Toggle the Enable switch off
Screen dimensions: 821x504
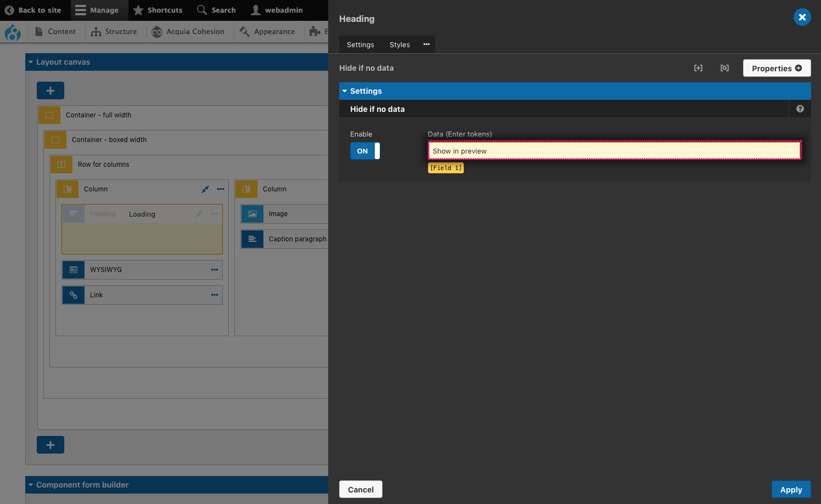(365, 151)
